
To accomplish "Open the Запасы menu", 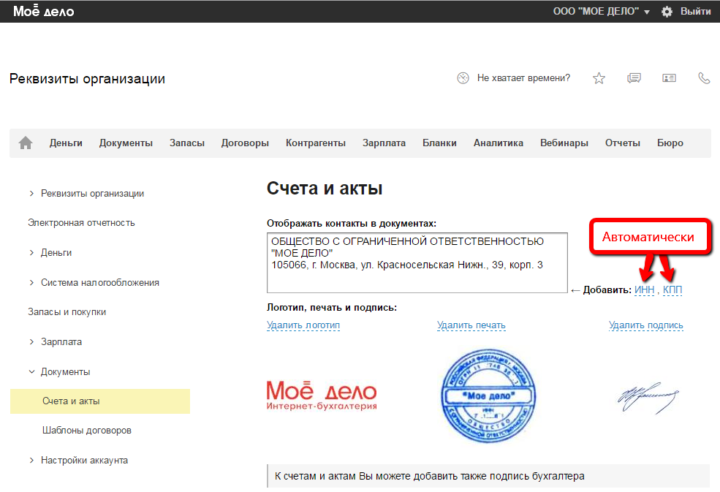I will click(187, 143).
